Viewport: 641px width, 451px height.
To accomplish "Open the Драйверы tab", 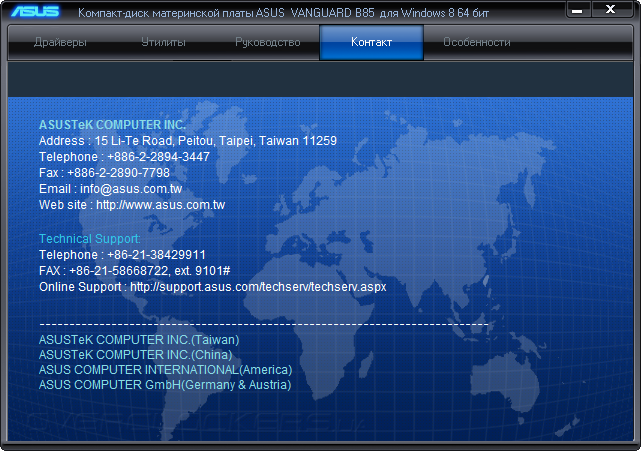I will coord(61,42).
